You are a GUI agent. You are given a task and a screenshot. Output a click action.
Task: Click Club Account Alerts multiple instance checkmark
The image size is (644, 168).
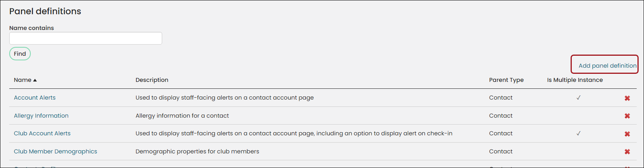578,133
